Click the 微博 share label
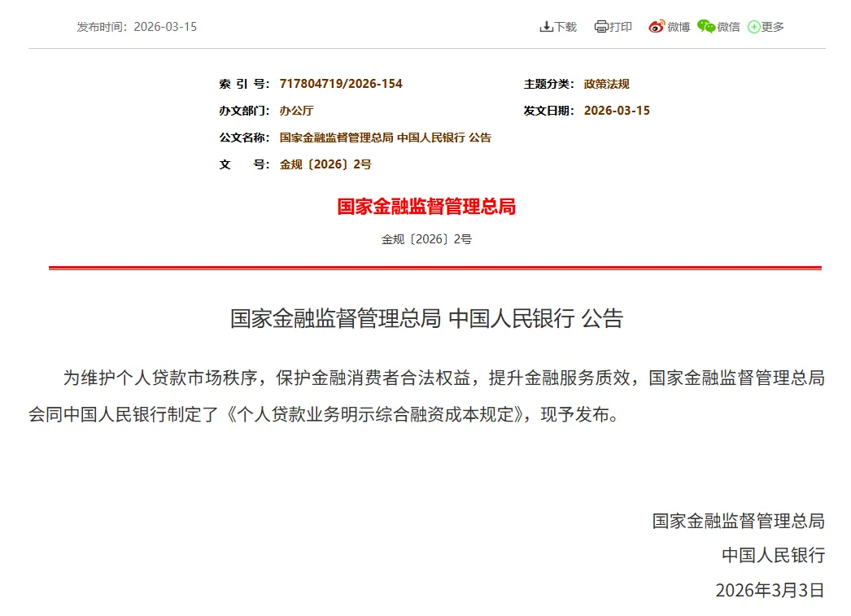The height and width of the screenshot is (616, 851). point(679,27)
